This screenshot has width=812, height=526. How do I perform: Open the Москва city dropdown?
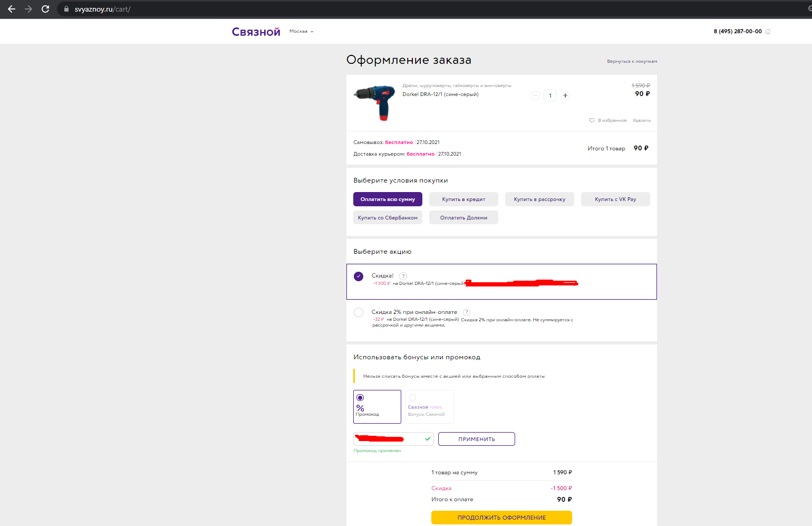(302, 32)
